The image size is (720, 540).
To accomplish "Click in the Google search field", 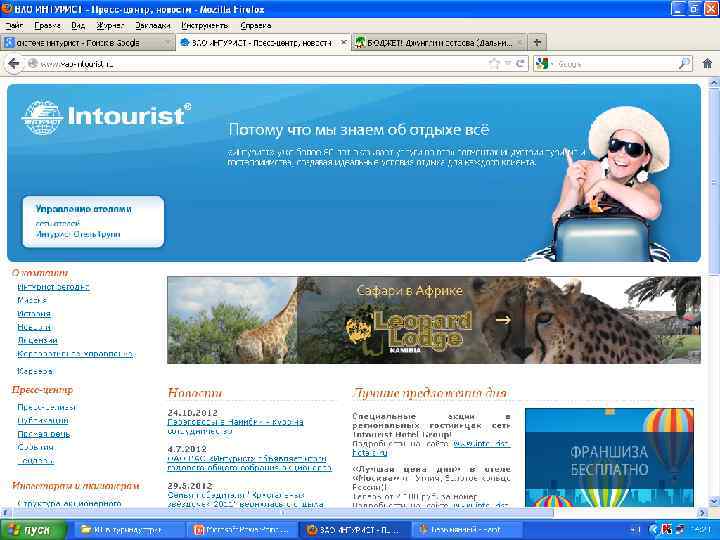I will pyautogui.click(x=616, y=64).
